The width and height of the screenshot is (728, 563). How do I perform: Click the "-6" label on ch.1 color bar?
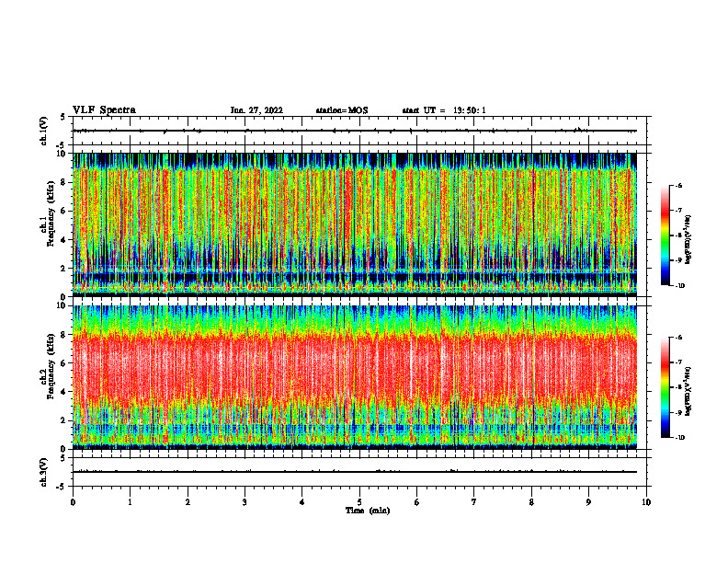pyautogui.click(x=678, y=185)
